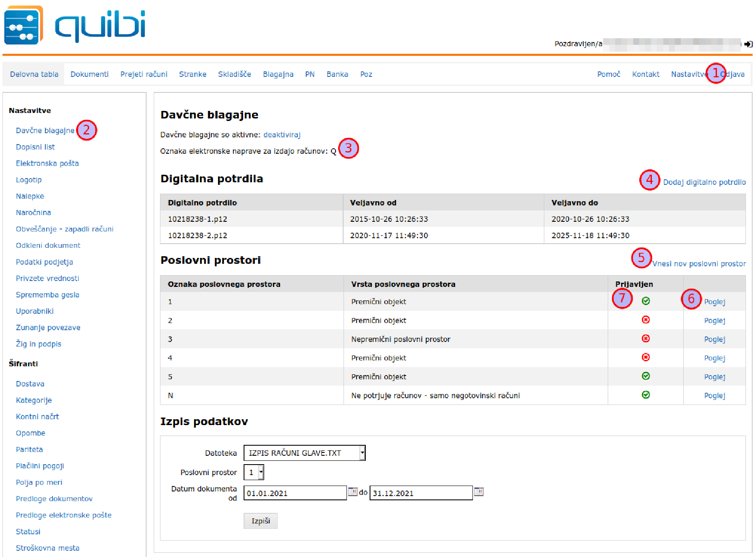Screen dimensions: 756x557
Task: Open calendar picker for the start date
Action: click(352, 491)
